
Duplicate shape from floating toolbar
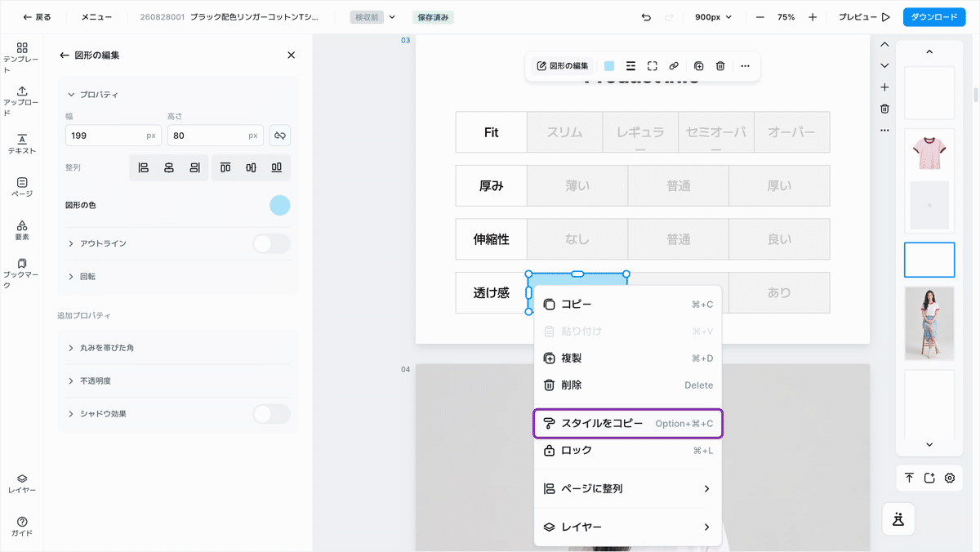click(x=698, y=66)
